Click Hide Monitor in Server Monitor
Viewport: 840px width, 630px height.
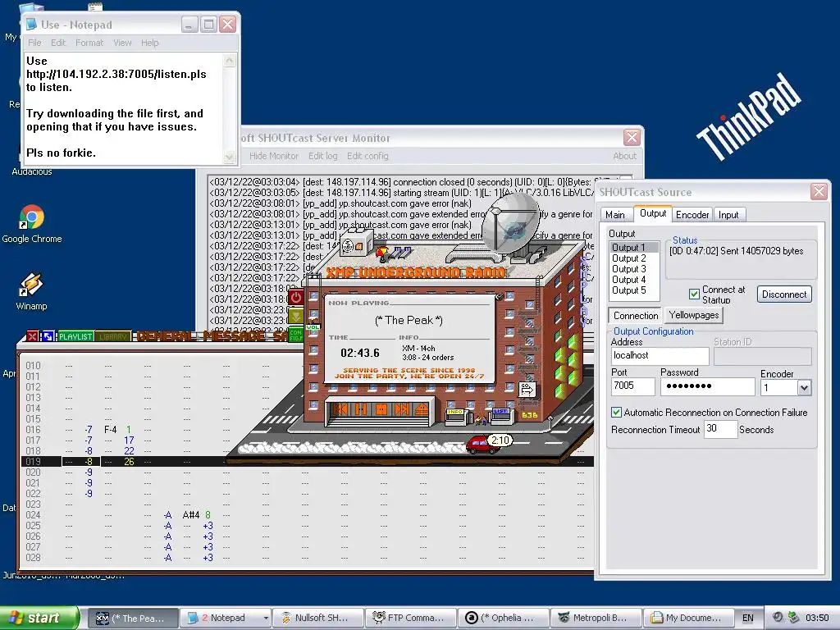(x=274, y=156)
